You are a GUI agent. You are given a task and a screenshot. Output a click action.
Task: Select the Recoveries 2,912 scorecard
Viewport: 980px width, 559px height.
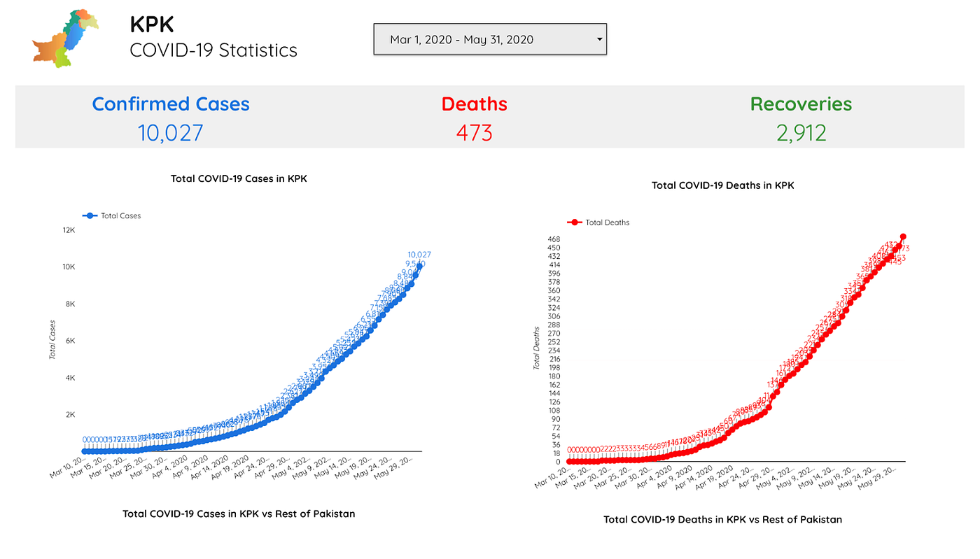(x=801, y=118)
